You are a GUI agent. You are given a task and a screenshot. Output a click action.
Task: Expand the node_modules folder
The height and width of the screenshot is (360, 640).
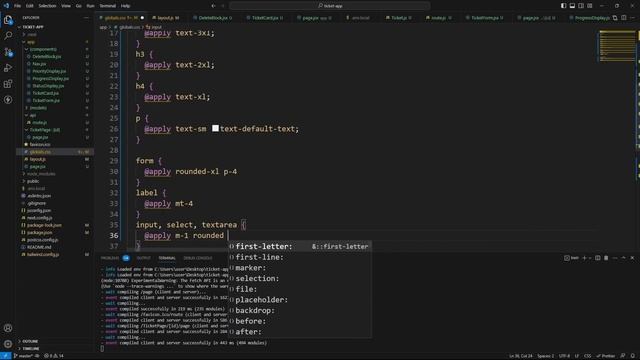(x=55, y=174)
